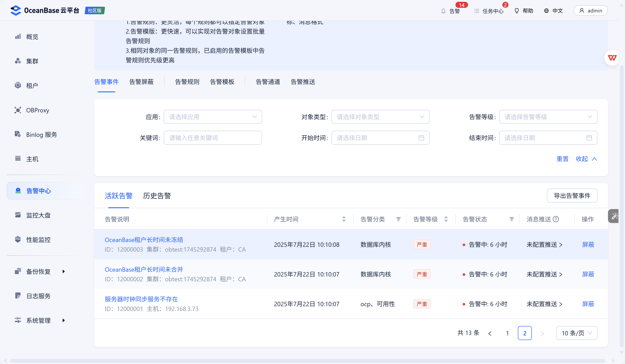Click 重置 to reset filters
625x364 pixels.
click(563, 159)
